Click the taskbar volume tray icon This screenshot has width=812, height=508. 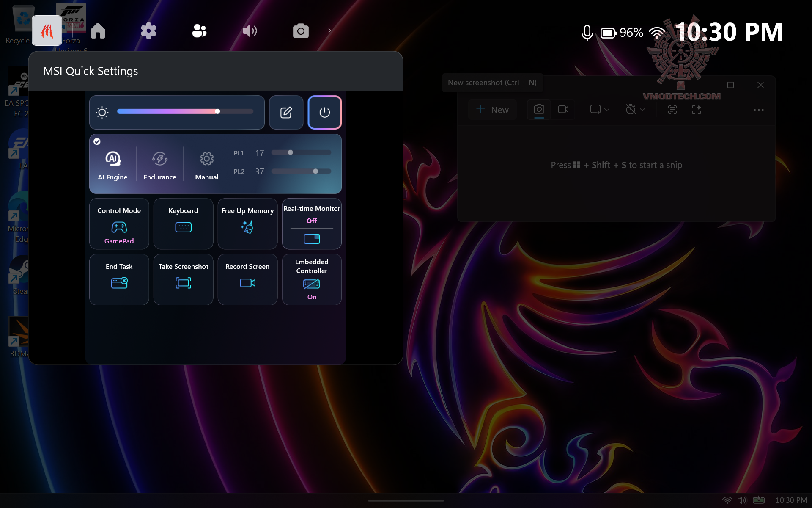tap(742, 500)
